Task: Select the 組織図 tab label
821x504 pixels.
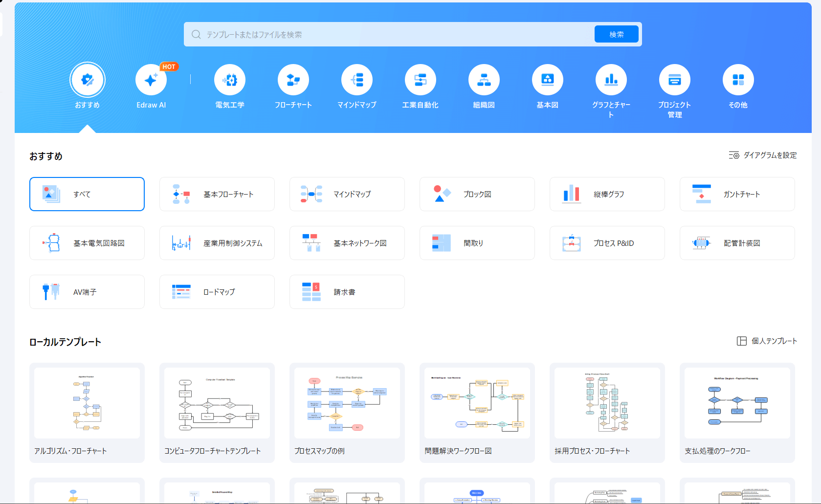Action: pyautogui.click(x=484, y=105)
